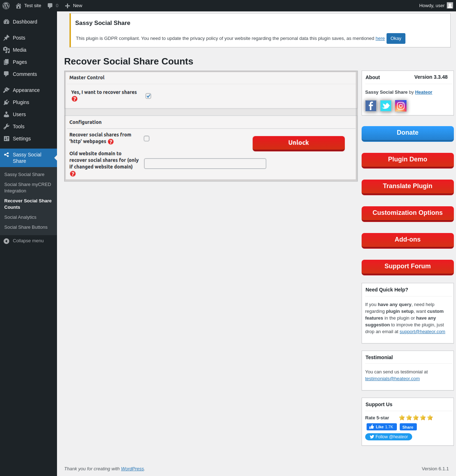Click the Settings sliders icon
Image resolution: width=456 pixels, height=476 pixels.
(6, 139)
